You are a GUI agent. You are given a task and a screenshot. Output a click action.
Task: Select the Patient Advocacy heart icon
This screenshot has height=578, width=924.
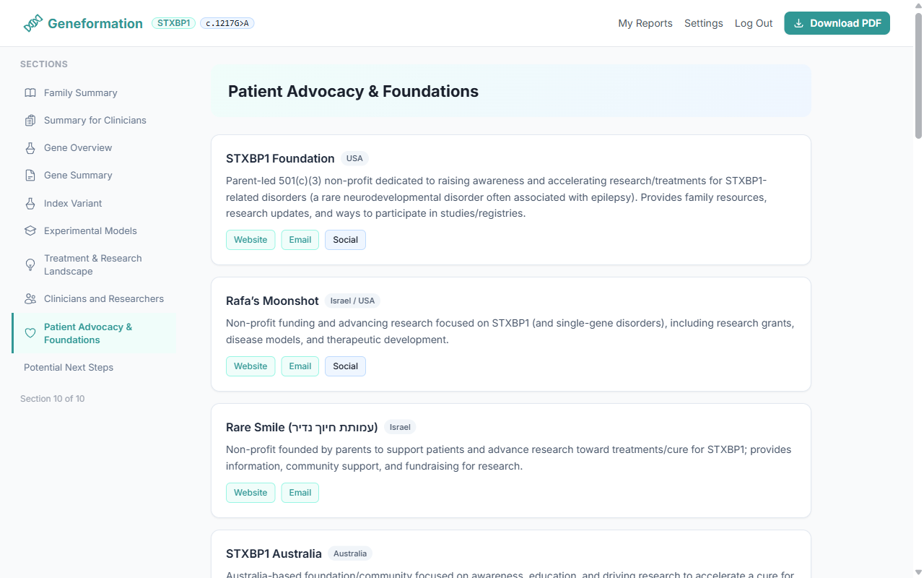pos(30,333)
